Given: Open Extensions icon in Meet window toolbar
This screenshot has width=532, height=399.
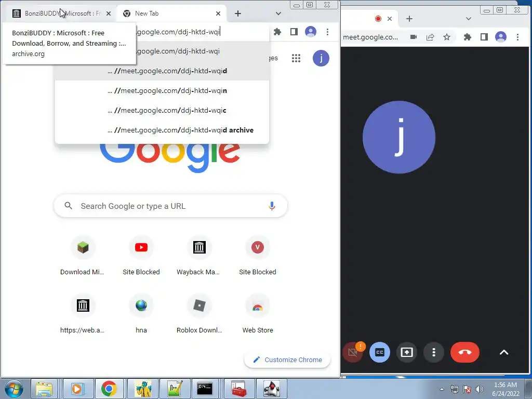Looking at the screenshot, I should (468, 37).
